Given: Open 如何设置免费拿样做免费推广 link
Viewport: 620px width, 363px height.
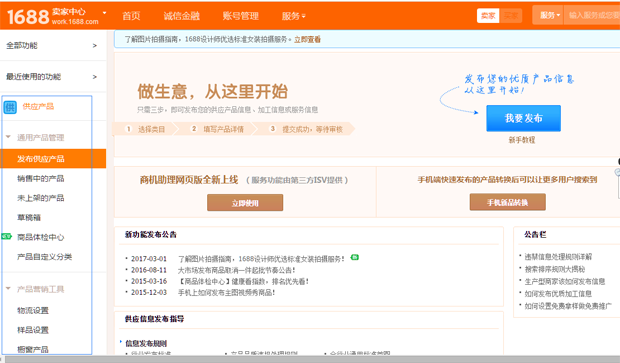Looking at the screenshot, I should coord(568,306).
